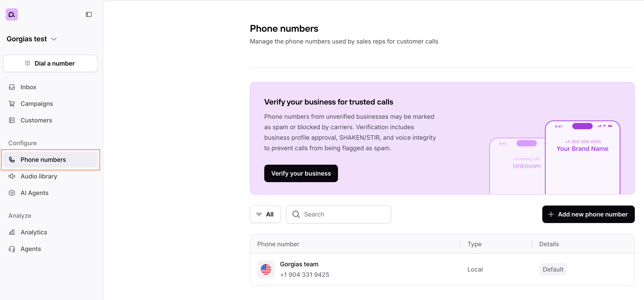This screenshot has height=300, width=644.
Task: Click the Analytics bar chart icon
Action: [x=12, y=232]
